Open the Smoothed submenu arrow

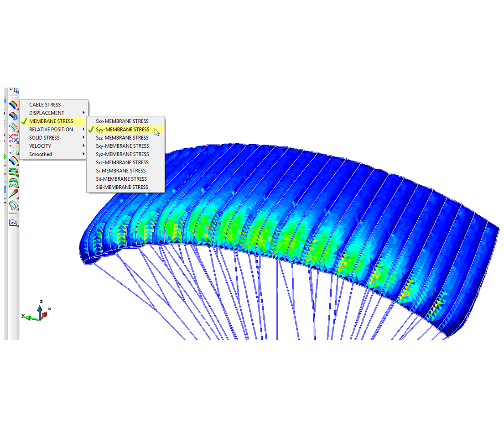(83, 154)
